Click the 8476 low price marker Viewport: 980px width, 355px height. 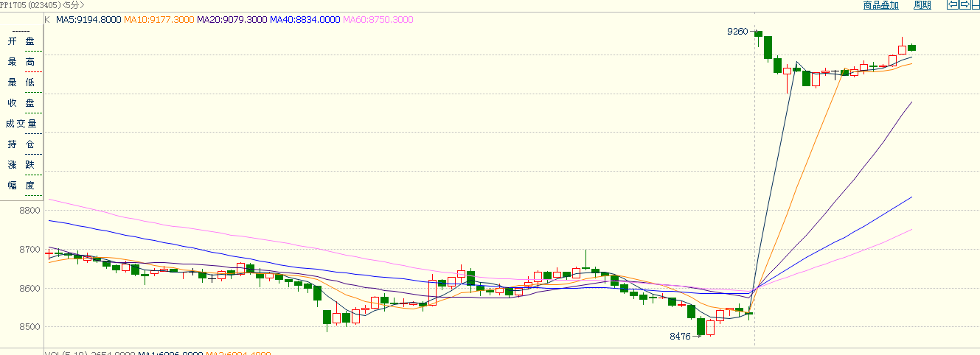[679, 336]
